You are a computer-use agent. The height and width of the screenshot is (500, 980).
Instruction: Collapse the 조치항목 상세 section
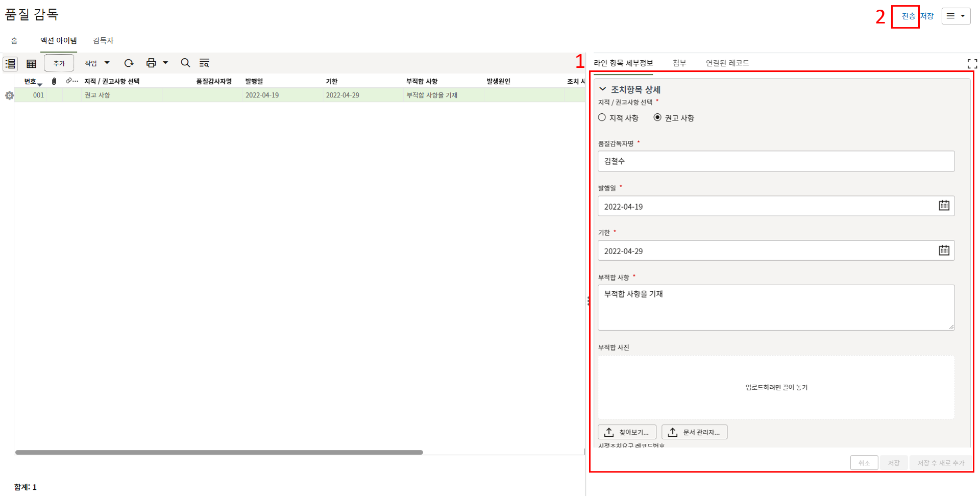click(x=603, y=89)
